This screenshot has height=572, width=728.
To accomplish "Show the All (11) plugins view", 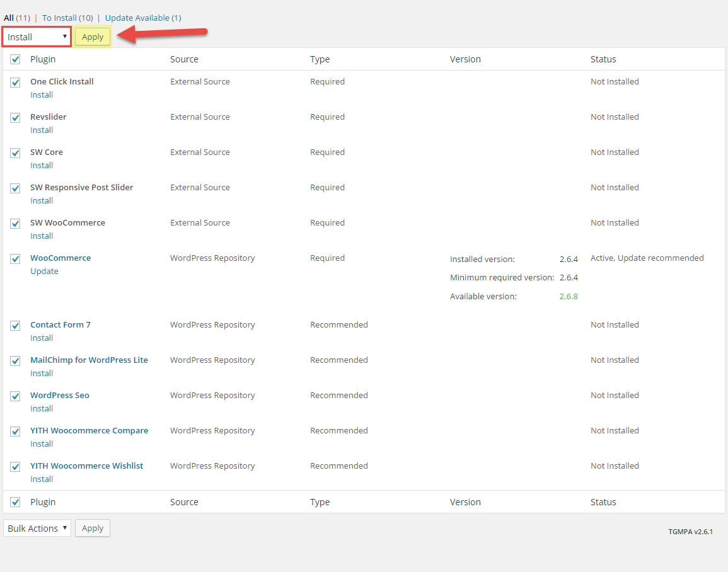I will pyautogui.click(x=17, y=18).
